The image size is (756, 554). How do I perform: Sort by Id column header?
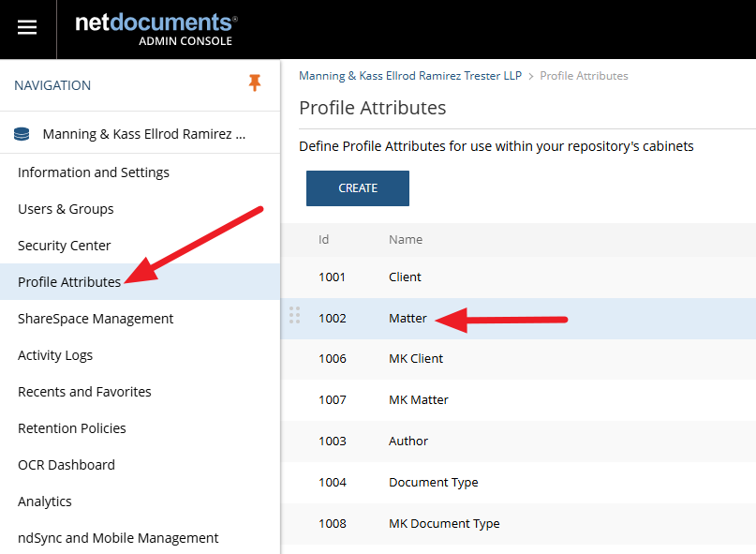323,239
